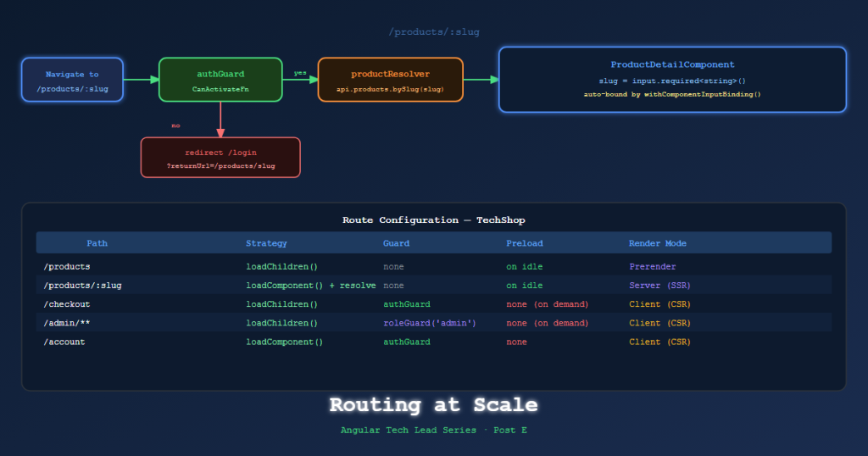Screen dimensions: 868x456
Task: Click loadChildren() in the /products row
Action: (x=281, y=267)
